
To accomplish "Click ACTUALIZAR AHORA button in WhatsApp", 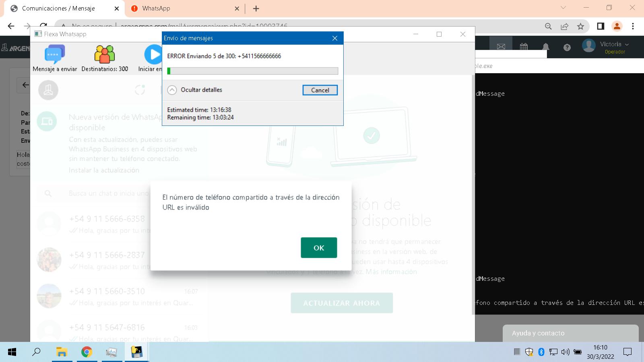I will tap(342, 303).
